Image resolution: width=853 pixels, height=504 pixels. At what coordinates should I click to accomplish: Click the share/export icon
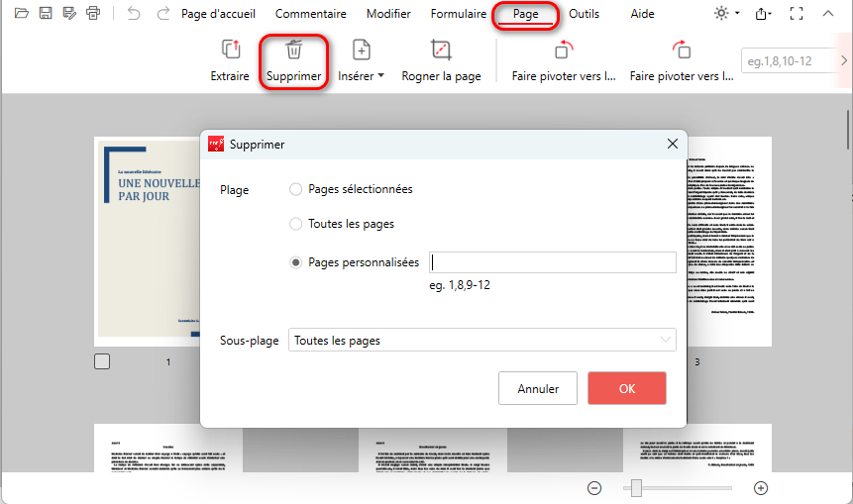(x=763, y=14)
